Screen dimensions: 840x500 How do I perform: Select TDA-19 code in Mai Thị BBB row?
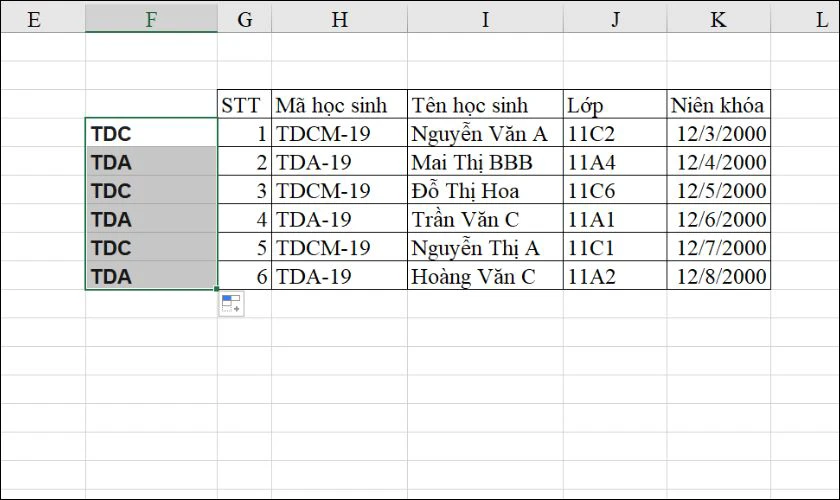coord(339,161)
